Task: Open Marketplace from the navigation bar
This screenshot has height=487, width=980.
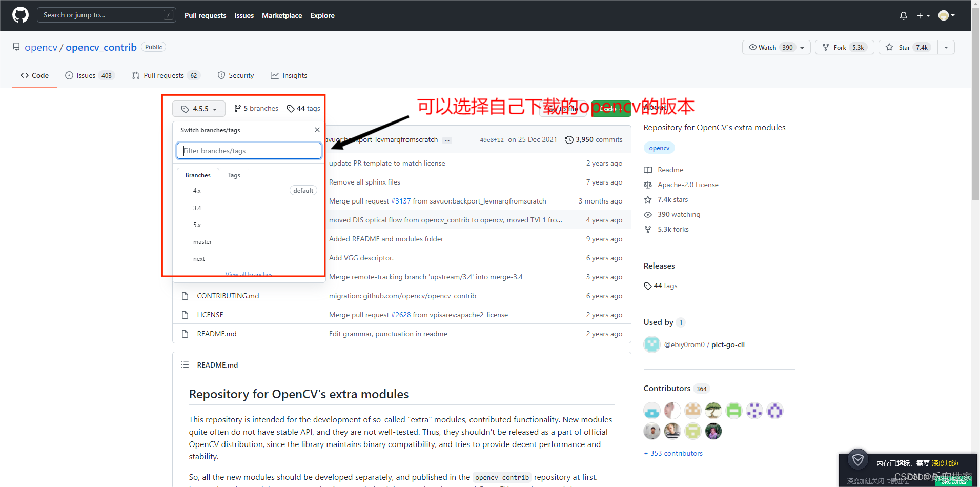Action: (x=282, y=15)
